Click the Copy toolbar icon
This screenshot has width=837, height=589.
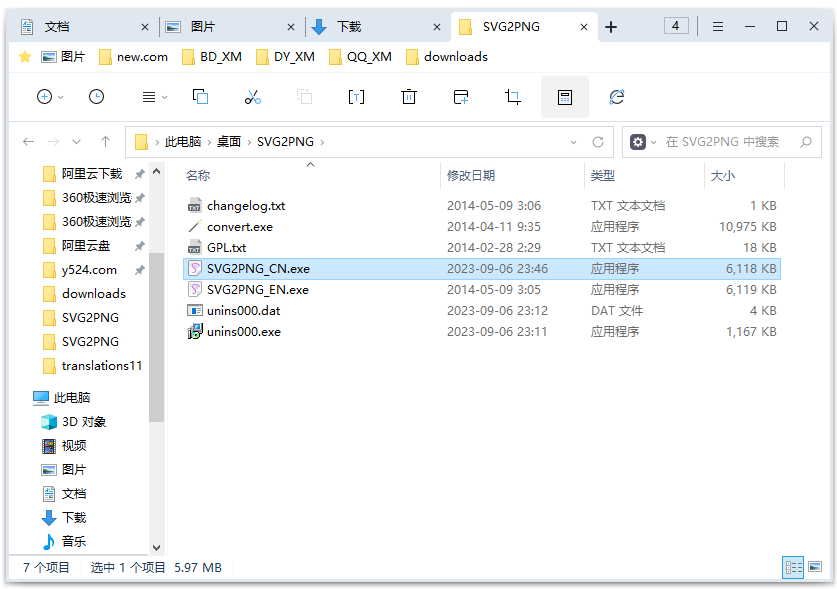pos(201,97)
